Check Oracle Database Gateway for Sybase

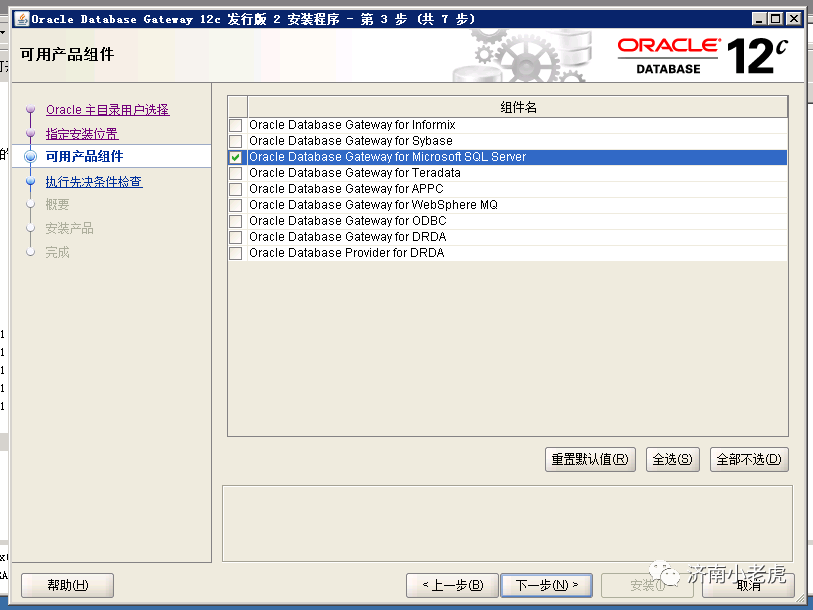pyautogui.click(x=235, y=141)
